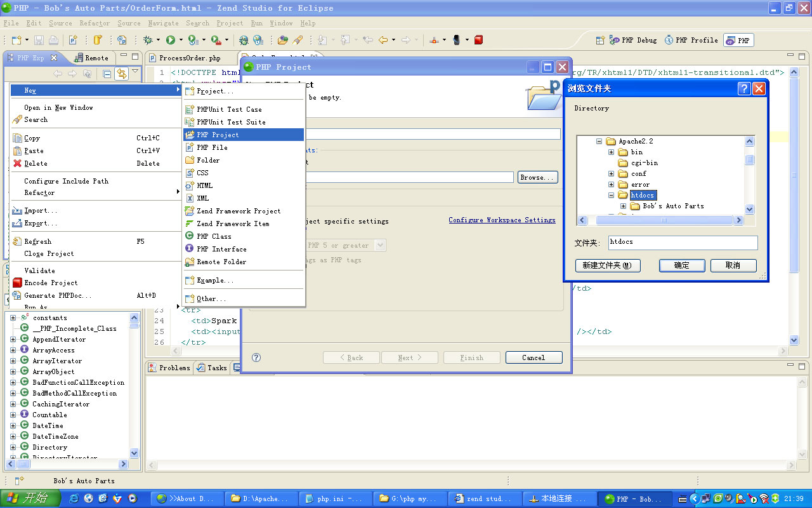Click the help button in browse folder dialog title

pyautogui.click(x=745, y=88)
